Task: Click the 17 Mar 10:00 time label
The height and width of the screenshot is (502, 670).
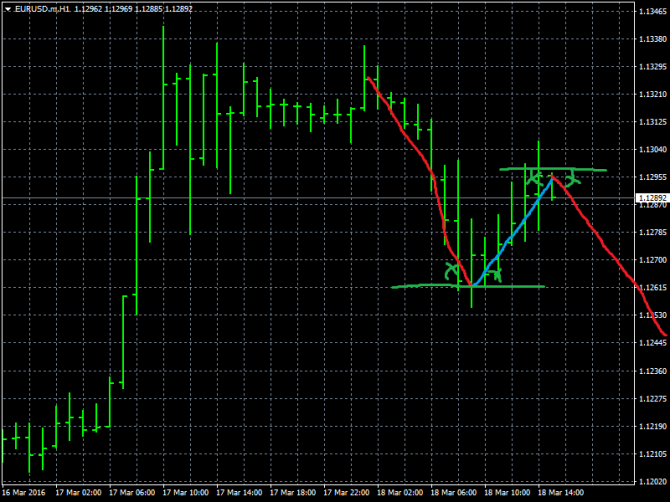Action: 186,493
